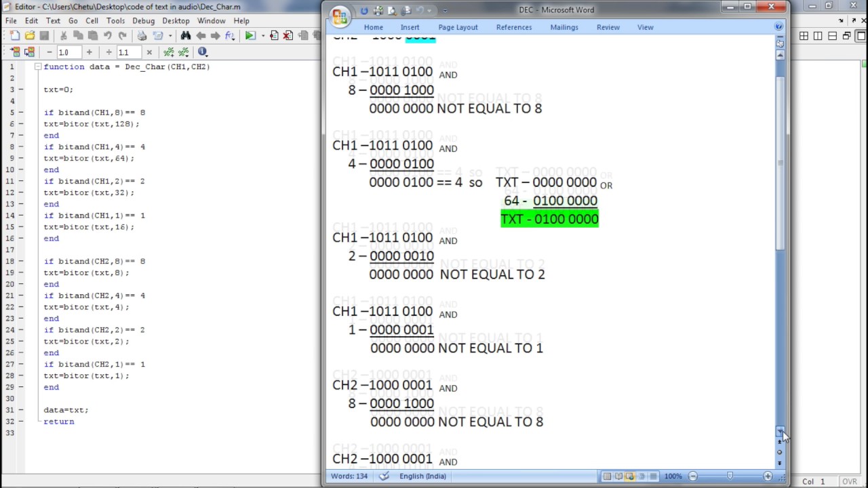The width and height of the screenshot is (868, 488).
Task: Switch to Word View tab
Action: [646, 27]
